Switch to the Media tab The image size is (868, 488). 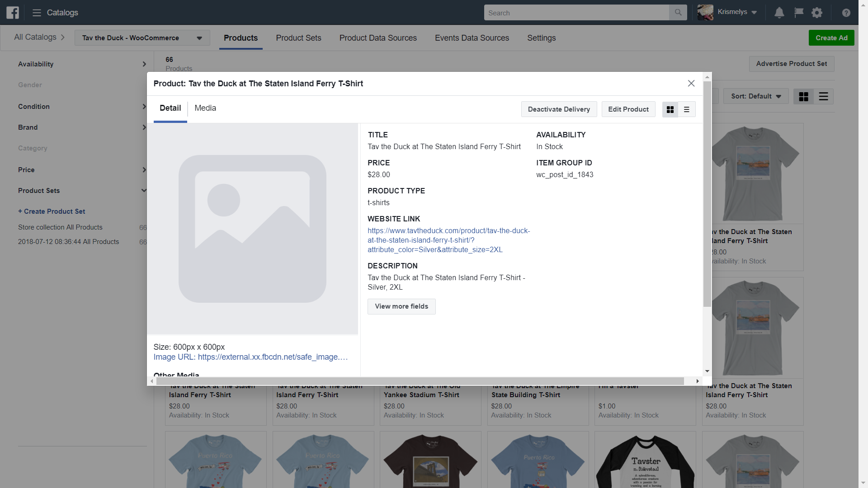tap(205, 108)
